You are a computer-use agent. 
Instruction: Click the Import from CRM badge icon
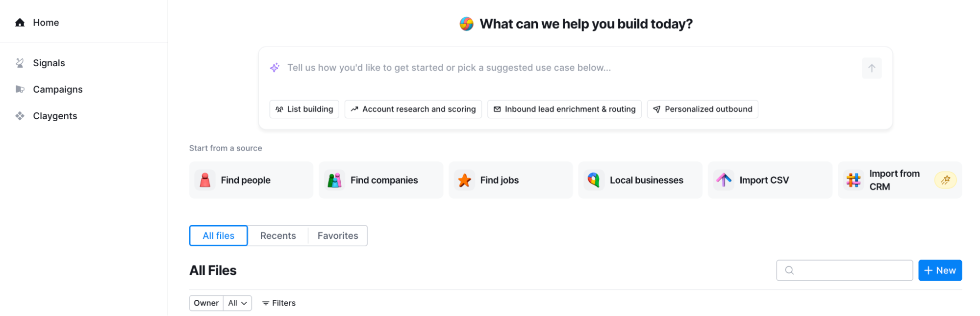(945, 180)
